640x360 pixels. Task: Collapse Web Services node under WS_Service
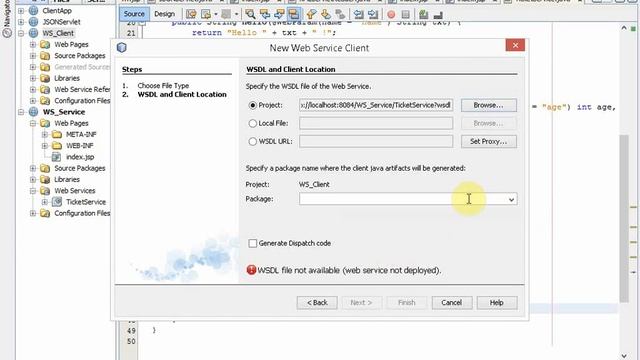click(x=33, y=191)
